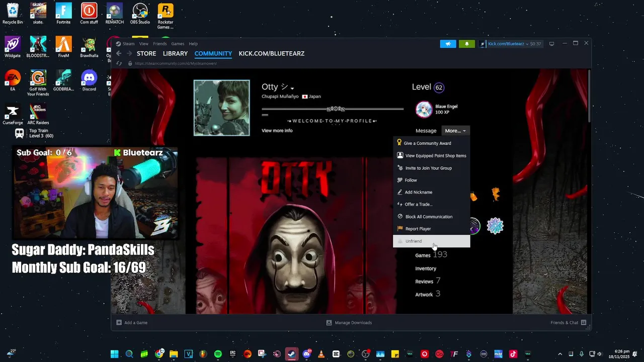Click VLC cone icon in taskbar
Image resolution: width=644 pixels, height=362 pixels.
321,354
